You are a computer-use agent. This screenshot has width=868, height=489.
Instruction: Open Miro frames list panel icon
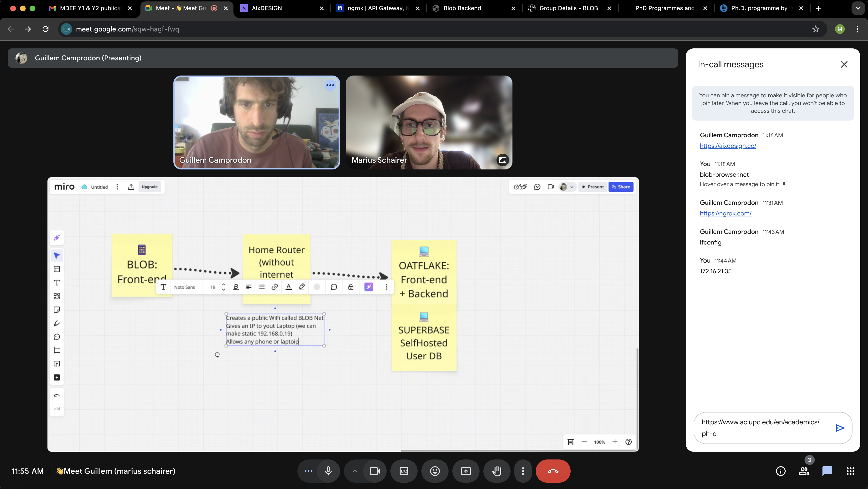(x=570, y=442)
